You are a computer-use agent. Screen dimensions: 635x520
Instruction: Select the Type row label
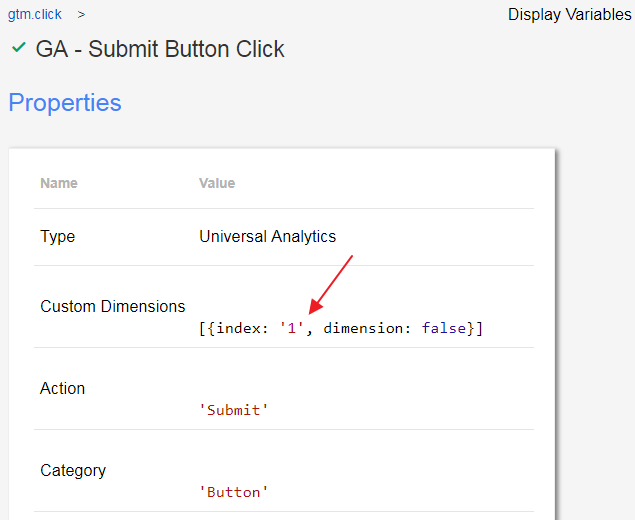(57, 237)
